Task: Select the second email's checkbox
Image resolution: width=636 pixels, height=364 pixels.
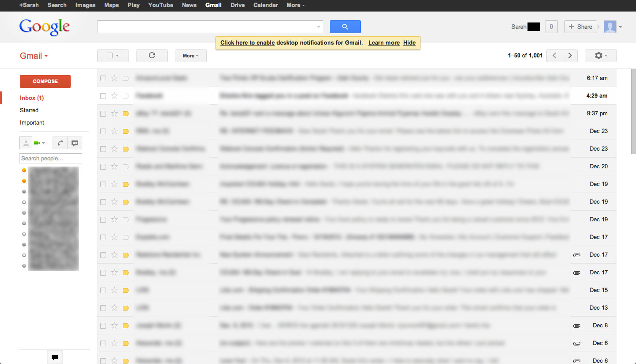Action: [103, 95]
